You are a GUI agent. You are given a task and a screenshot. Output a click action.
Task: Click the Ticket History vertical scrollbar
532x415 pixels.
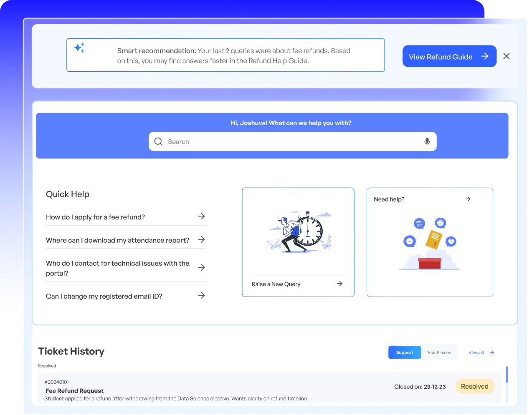click(x=507, y=375)
